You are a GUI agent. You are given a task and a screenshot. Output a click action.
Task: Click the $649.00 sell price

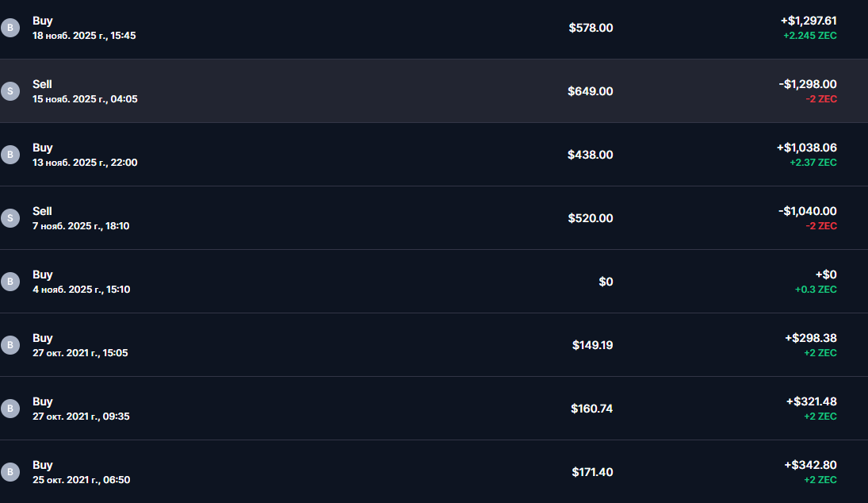pyautogui.click(x=590, y=91)
